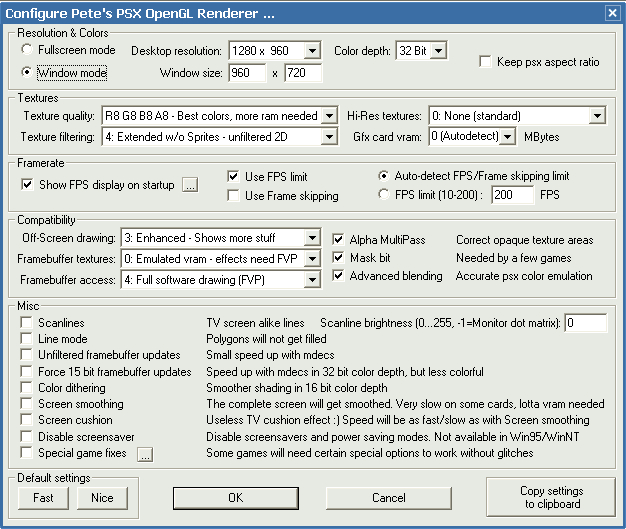The width and height of the screenshot is (626, 529).
Task: Enable Keep psx aspect ratio checkbox
Action: point(485,62)
